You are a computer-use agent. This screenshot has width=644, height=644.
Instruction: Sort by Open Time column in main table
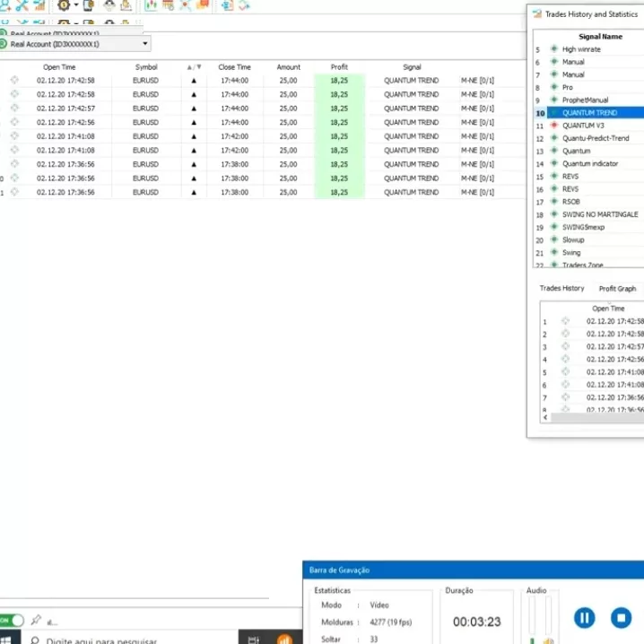pyautogui.click(x=59, y=67)
